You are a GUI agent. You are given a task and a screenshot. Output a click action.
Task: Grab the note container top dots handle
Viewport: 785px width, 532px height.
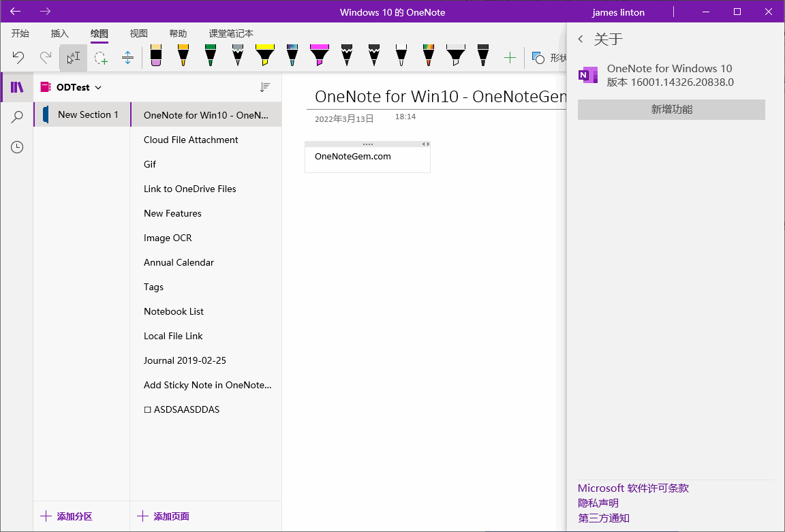367,144
